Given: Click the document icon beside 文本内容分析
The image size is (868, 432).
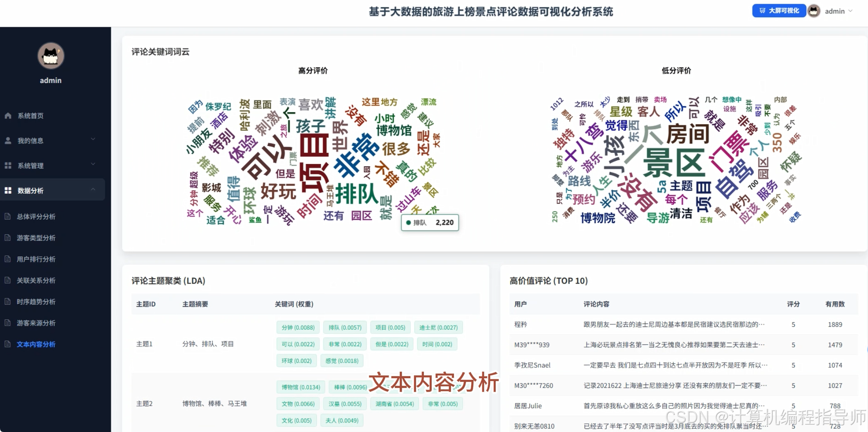Looking at the screenshot, I should click(7, 344).
